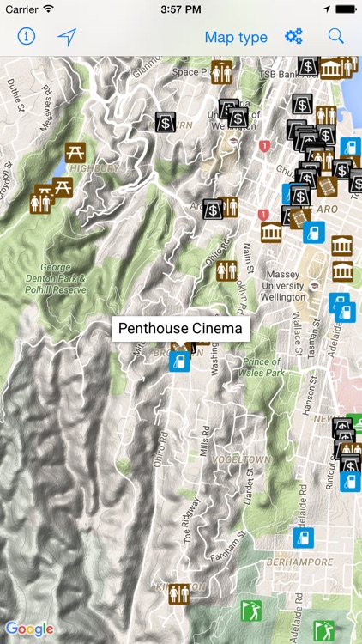Image resolution: width=362 pixels, height=644 pixels.
Task: Tap the lower Highway 1 shield near Nairn St
Action: click(x=263, y=215)
